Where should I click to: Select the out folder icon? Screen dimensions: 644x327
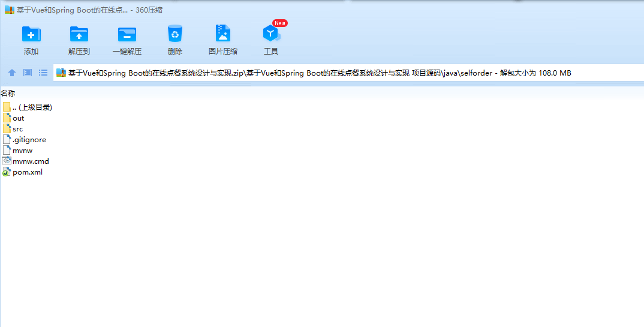tap(7, 118)
